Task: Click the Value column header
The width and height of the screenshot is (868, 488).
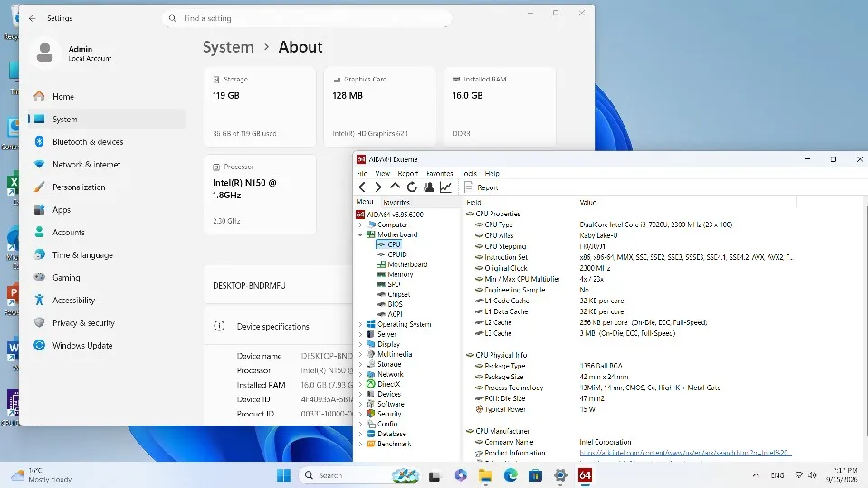Action: pyautogui.click(x=686, y=203)
